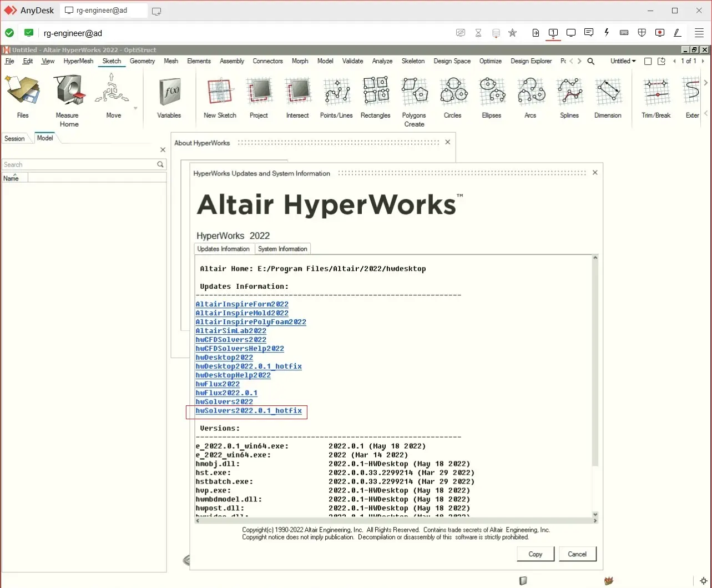Open AnyDesk whiteboard pen icon
This screenshot has width=712, height=588.
point(678,33)
